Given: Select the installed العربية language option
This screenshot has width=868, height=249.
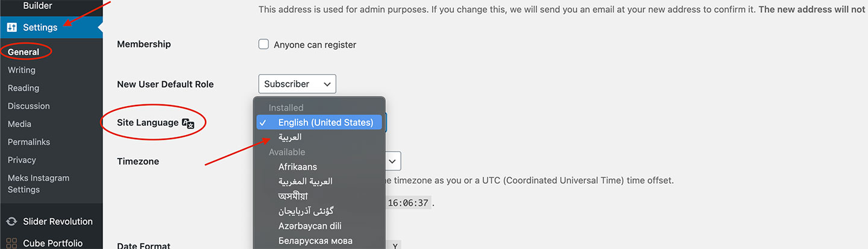Looking at the screenshot, I should pyautogui.click(x=290, y=137).
